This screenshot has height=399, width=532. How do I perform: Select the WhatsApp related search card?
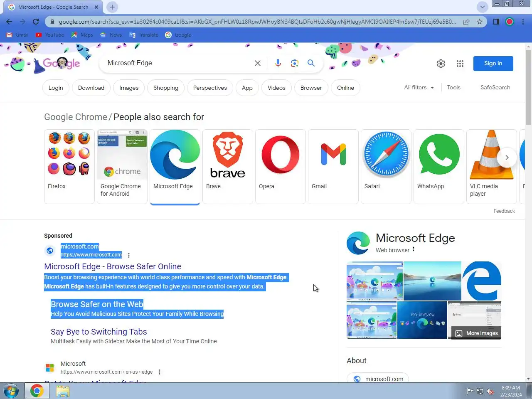pos(439,166)
